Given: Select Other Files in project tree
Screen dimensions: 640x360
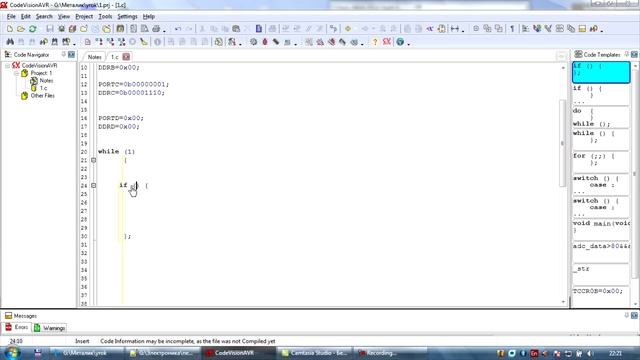Looking at the screenshot, I should pyautogui.click(x=42, y=96).
